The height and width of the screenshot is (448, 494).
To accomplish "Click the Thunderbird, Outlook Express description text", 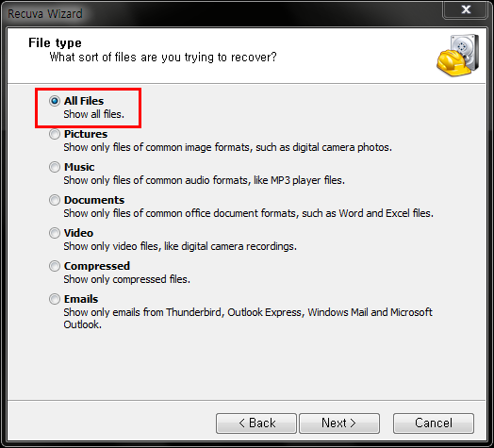I will tap(248, 318).
